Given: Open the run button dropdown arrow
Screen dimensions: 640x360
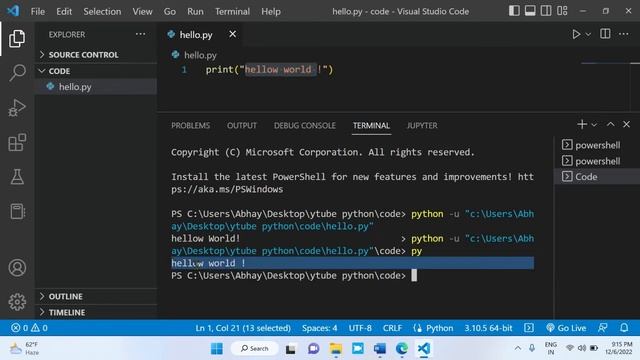Looking at the screenshot, I should [x=588, y=35].
